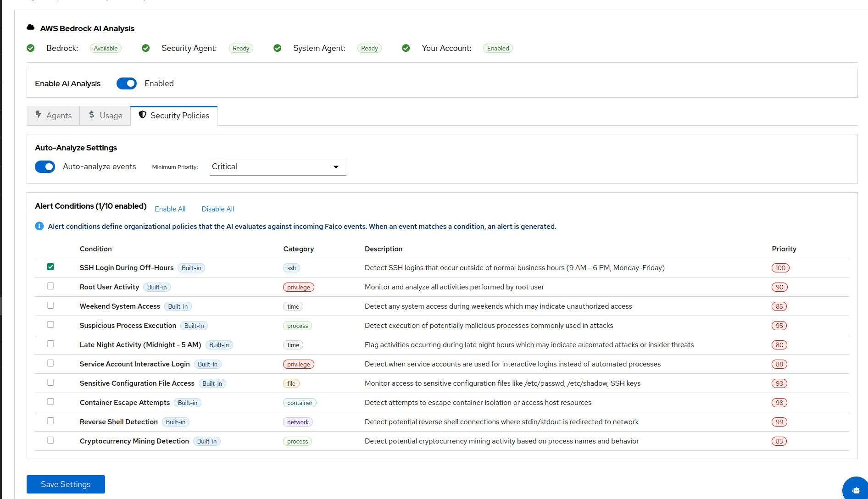
Task: Click the Description column header
Action: (x=384, y=249)
